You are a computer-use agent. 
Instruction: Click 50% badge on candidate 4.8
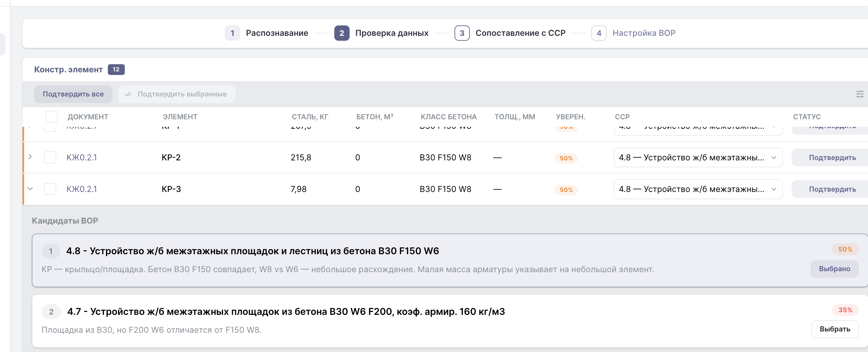point(845,250)
